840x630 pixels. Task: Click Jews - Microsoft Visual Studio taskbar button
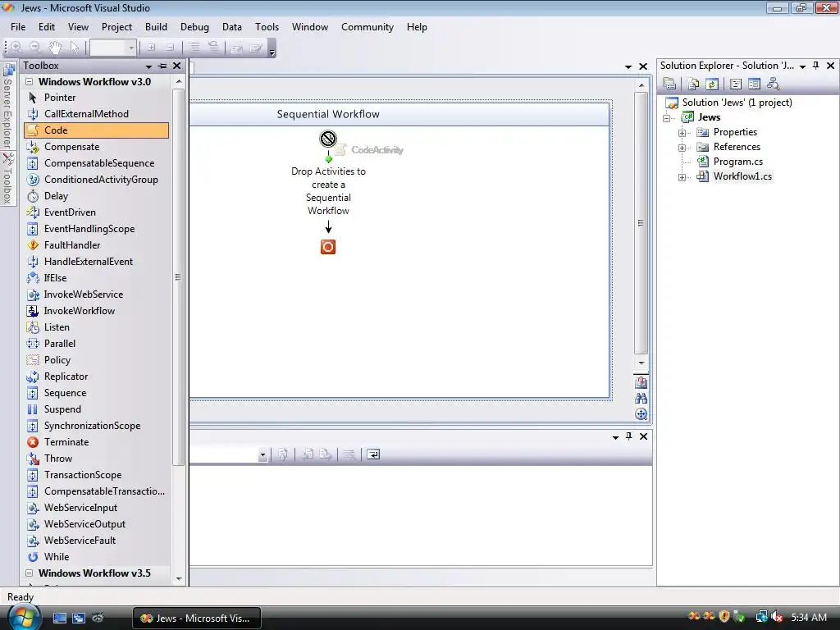[197, 619]
